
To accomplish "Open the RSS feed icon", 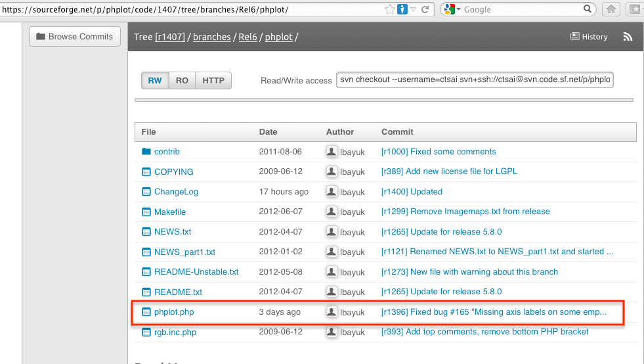I will coord(628,37).
